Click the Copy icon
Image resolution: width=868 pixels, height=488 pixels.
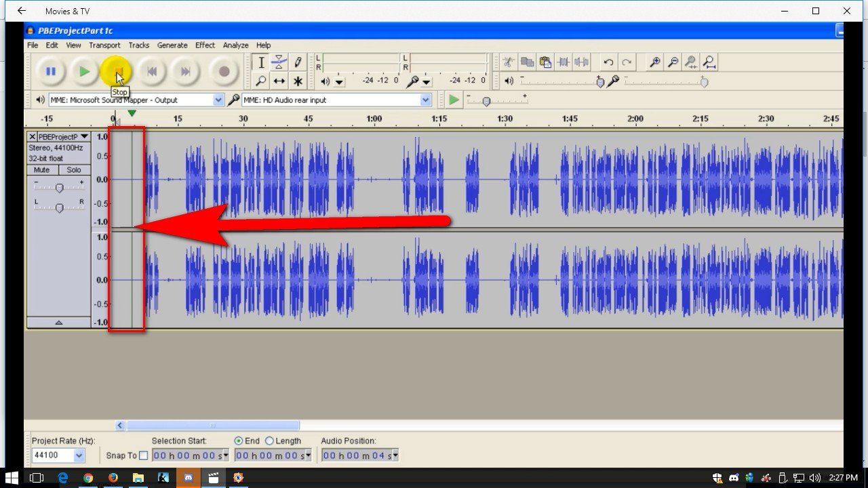click(x=527, y=62)
